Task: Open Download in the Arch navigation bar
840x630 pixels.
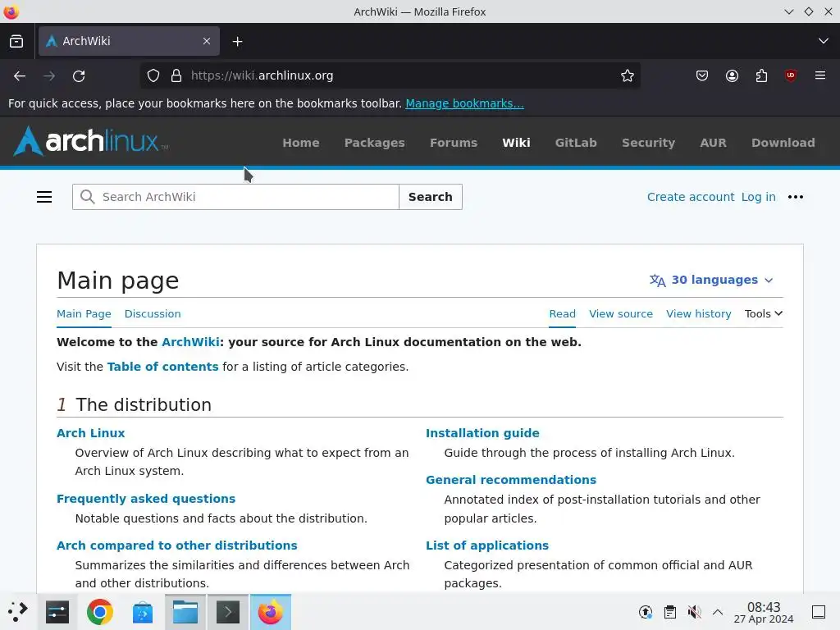Action: pyautogui.click(x=783, y=143)
